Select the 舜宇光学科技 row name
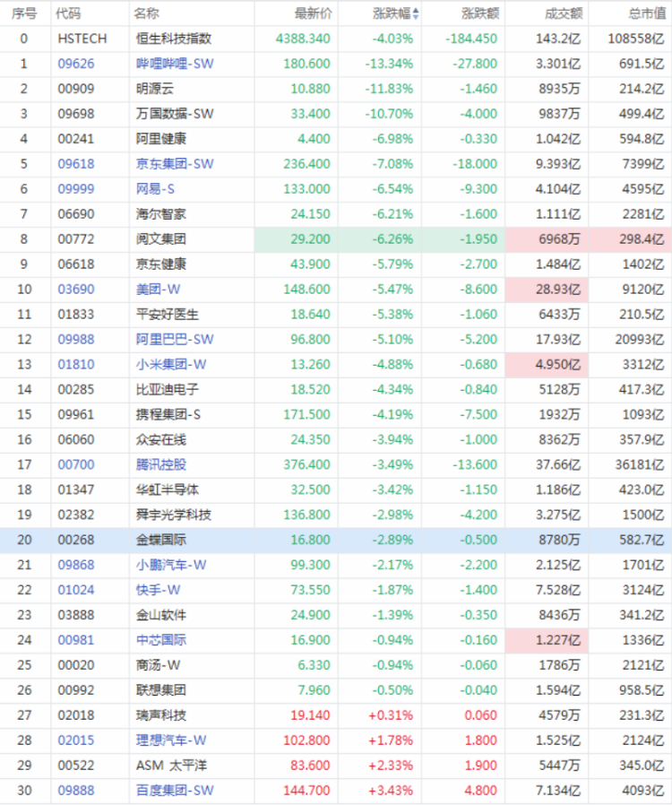The height and width of the screenshot is (805, 672). (x=174, y=515)
